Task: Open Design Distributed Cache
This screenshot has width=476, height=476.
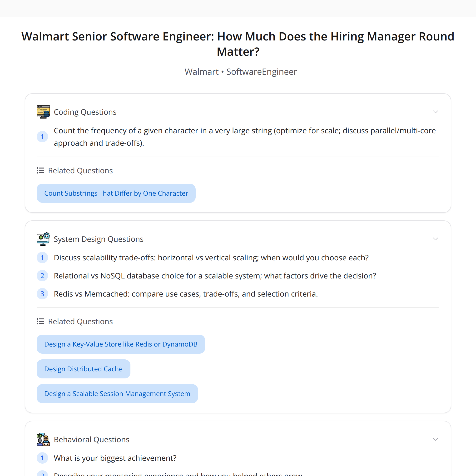Action: point(83,369)
